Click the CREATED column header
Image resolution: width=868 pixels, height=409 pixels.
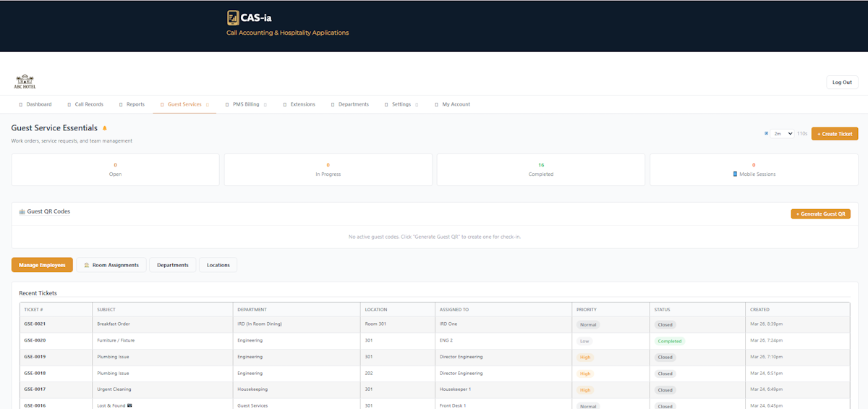(x=797, y=309)
